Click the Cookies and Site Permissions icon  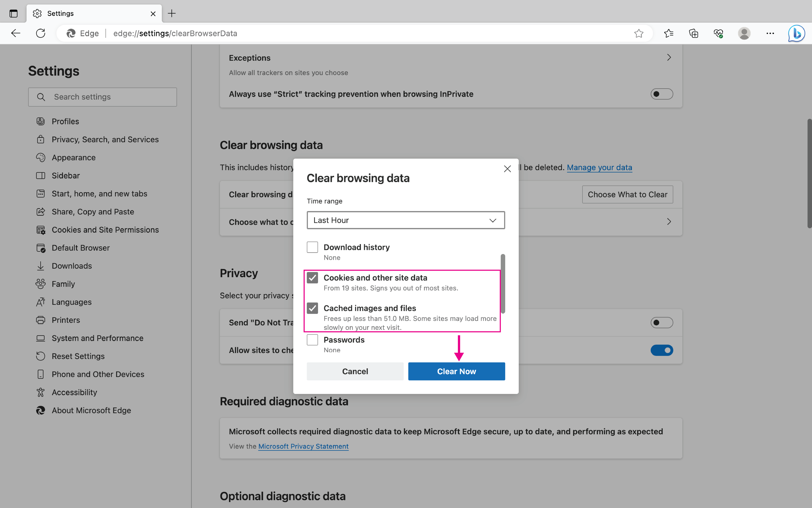click(x=41, y=230)
